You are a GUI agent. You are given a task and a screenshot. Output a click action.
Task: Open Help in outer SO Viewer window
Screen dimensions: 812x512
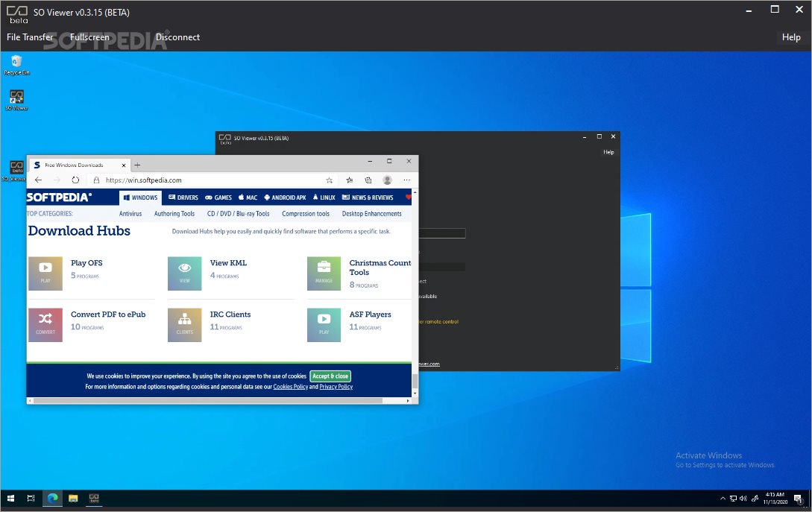click(x=791, y=37)
